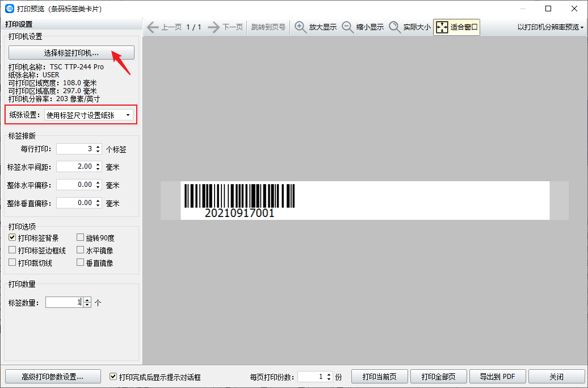Click 实际大小 label in toolbar
The height and width of the screenshot is (388, 588).
(x=417, y=27)
